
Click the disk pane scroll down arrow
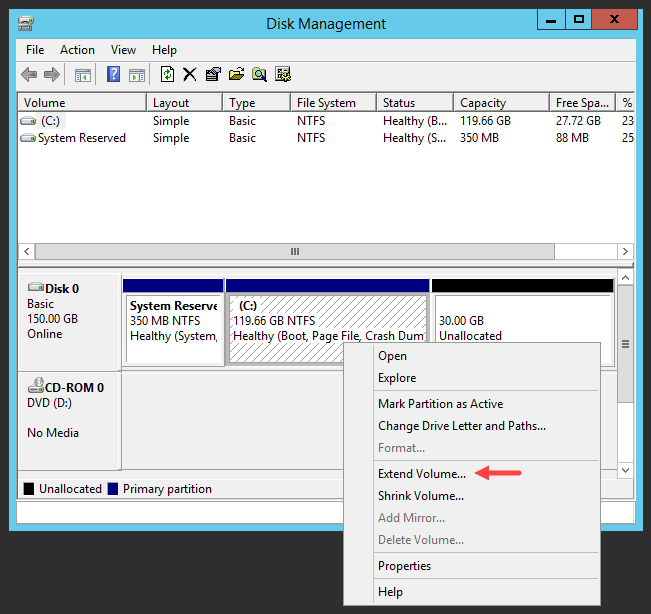point(626,470)
